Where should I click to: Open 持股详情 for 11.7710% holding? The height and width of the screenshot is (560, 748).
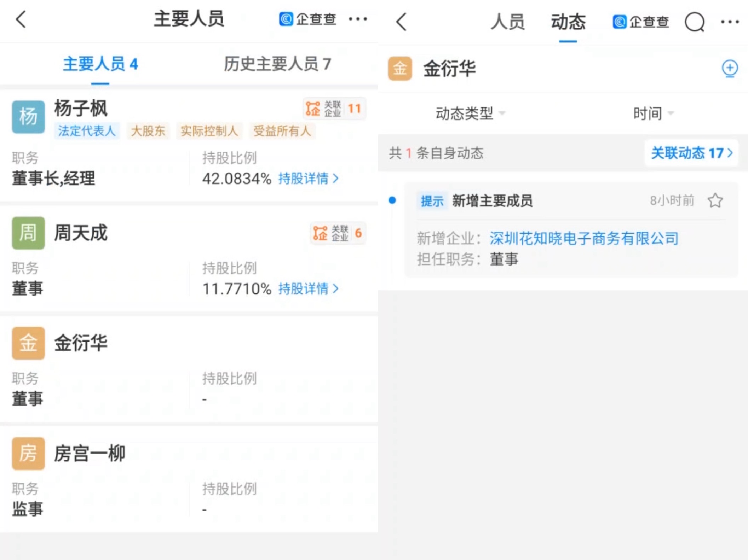coord(308,289)
